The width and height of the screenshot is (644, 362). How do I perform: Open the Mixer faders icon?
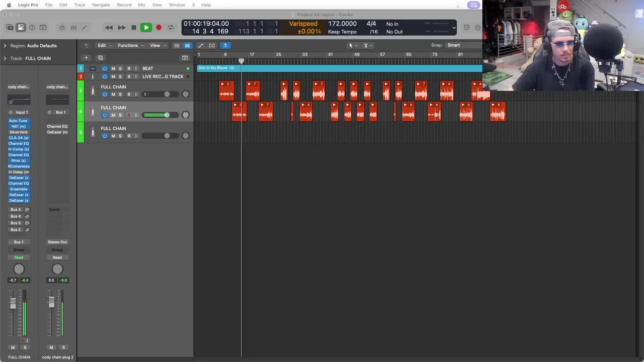73,28
